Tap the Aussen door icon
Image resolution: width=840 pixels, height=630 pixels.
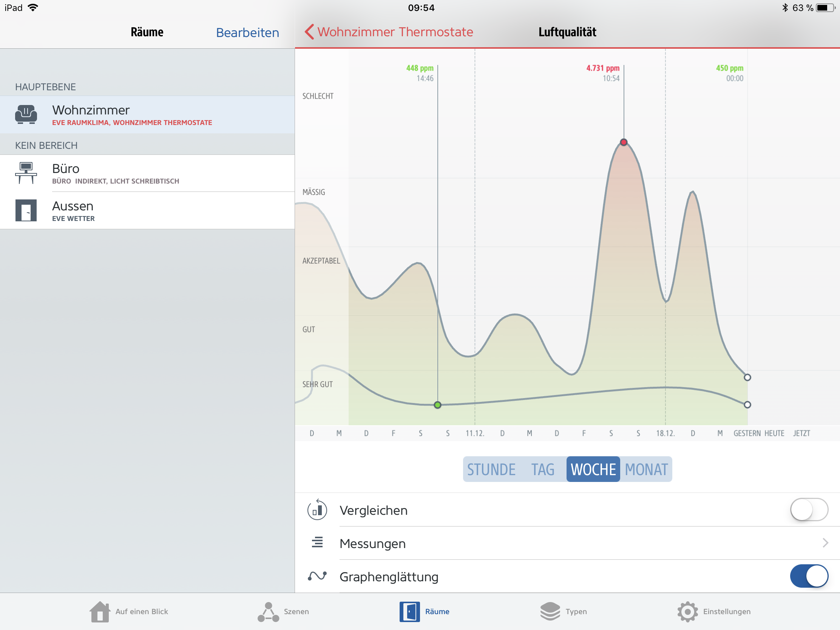[26, 210]
